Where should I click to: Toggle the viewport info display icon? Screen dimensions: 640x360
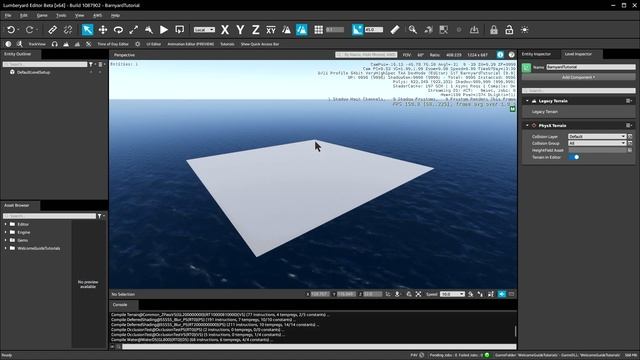[x=500, y=55]
